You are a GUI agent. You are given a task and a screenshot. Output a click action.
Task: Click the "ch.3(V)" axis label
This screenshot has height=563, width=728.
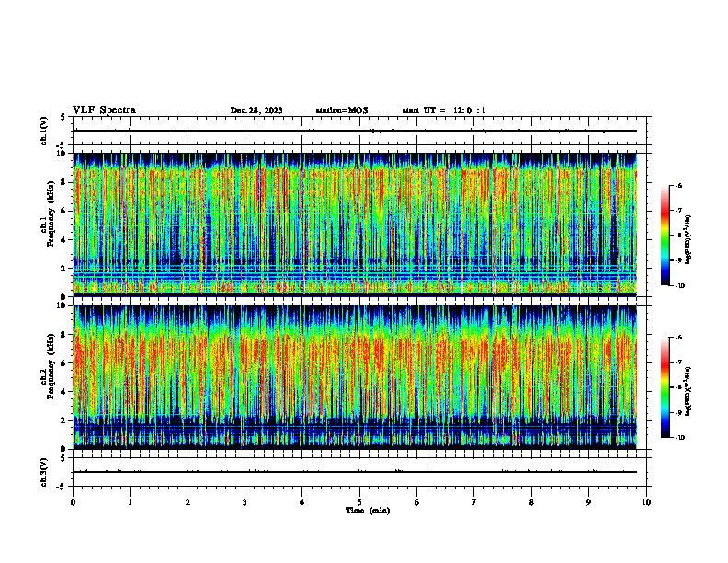coord(44,472)
